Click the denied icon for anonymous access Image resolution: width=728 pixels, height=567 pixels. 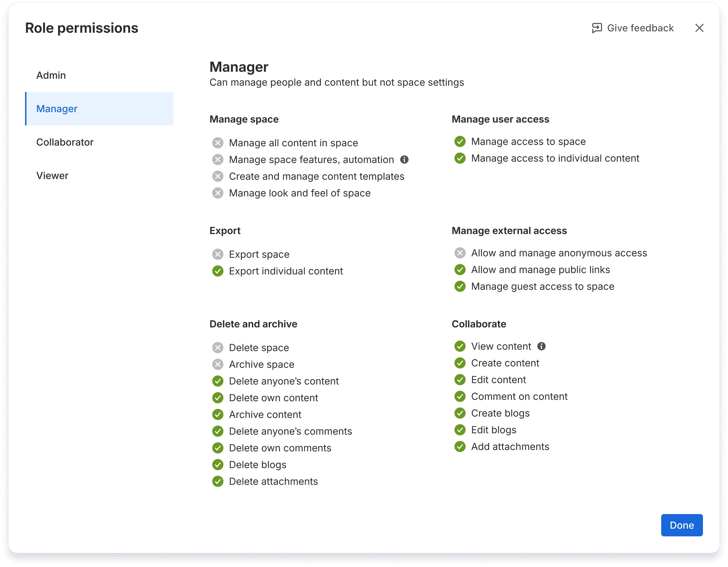click(460, 253)
